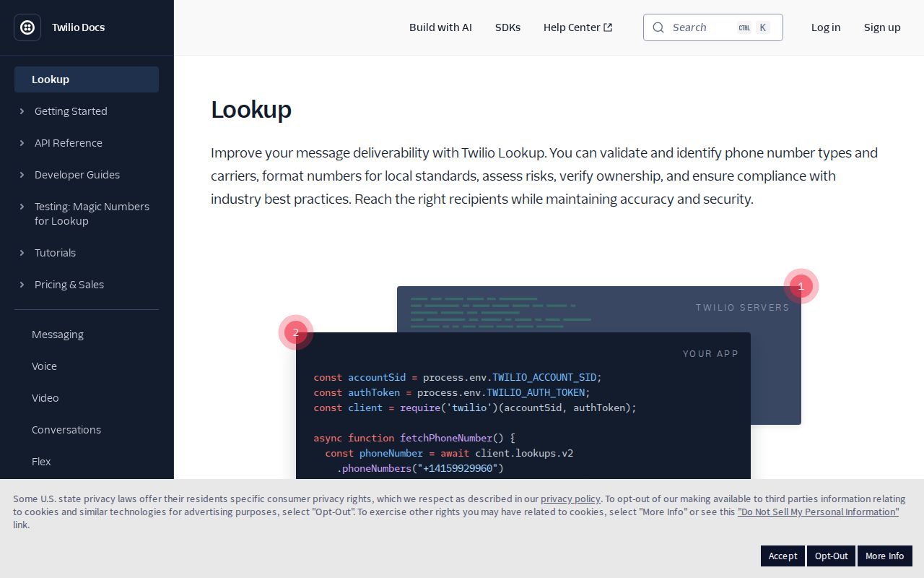Open Testing: Magic Numbers for Lookup

pyautogui.click(x=92, y=214)
